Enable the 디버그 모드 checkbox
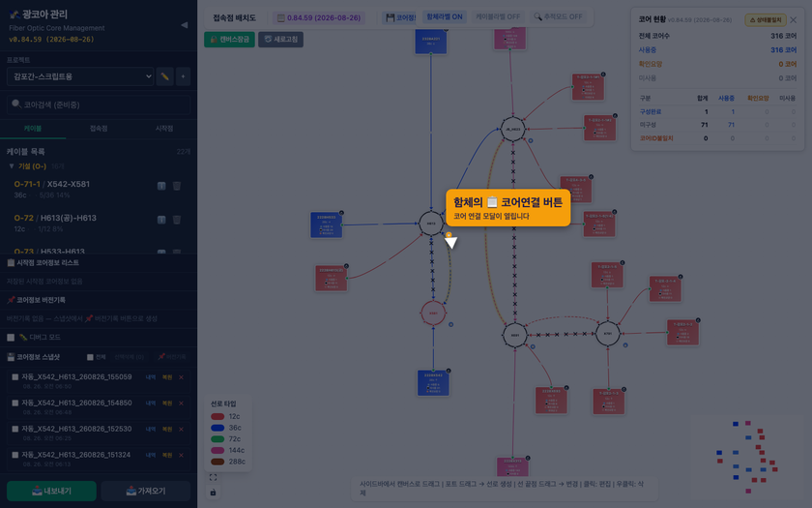This screenshot has width=812, height=508. tap(11, 338)
